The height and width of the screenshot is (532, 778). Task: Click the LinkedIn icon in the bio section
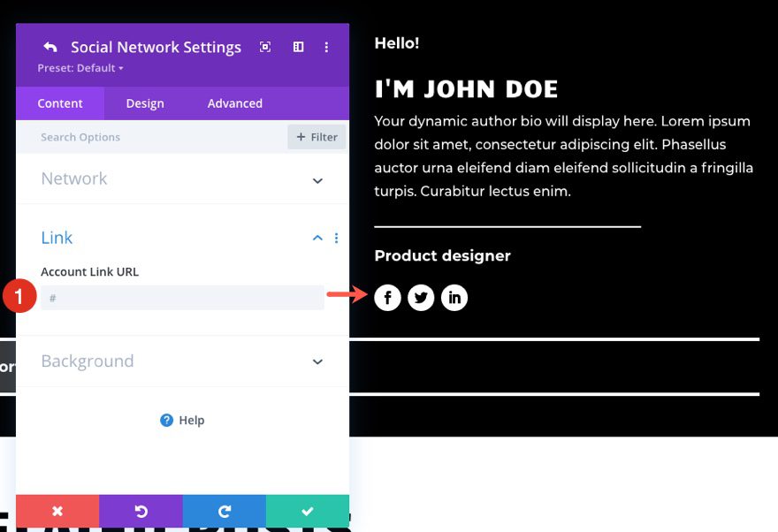454,298
